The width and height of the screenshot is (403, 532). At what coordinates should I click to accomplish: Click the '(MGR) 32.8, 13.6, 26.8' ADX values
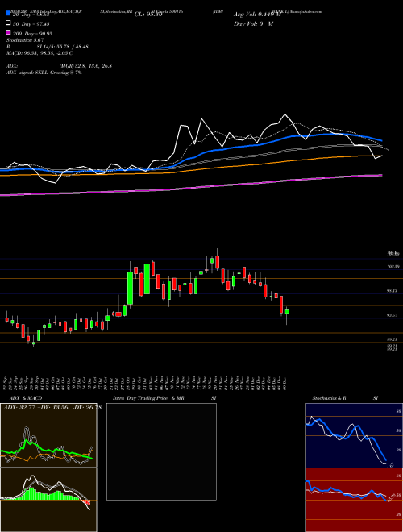pos(85,66)
